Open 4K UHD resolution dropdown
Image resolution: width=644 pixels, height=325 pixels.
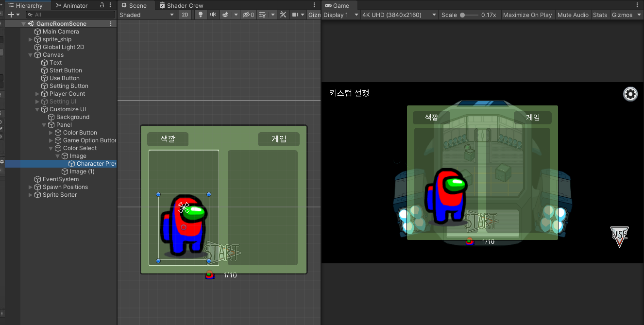tap(399, 15)
